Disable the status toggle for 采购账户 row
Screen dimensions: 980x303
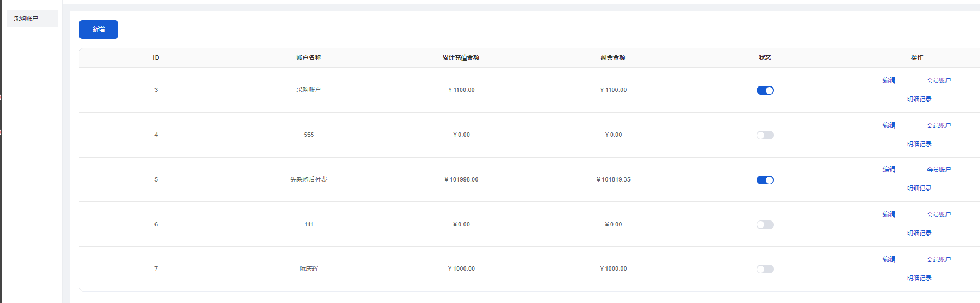coord(765,90)
